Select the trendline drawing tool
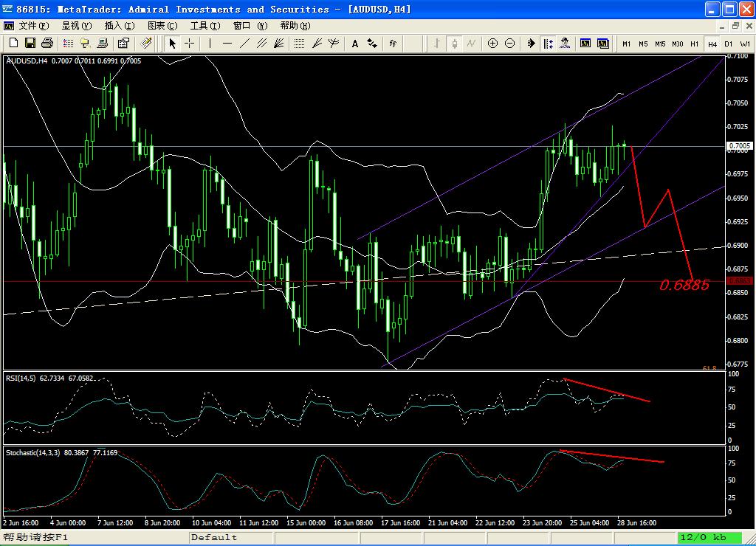 pyautogui.click(x=244, y=44)
